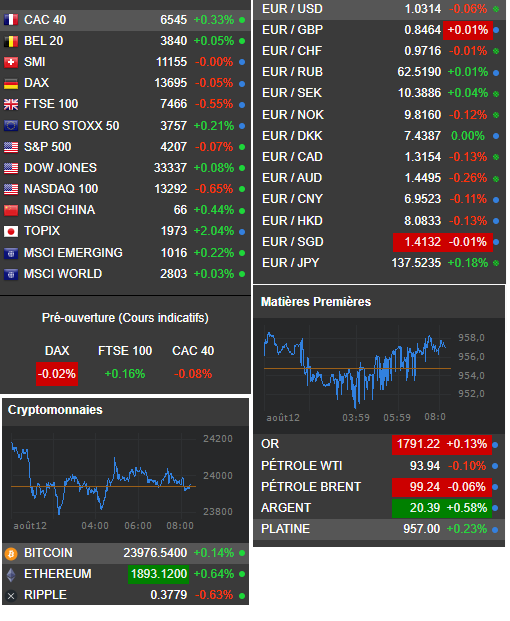
Task: Click the EUR / RUB rate 62.5190
Action: click(x=419, y=72)
